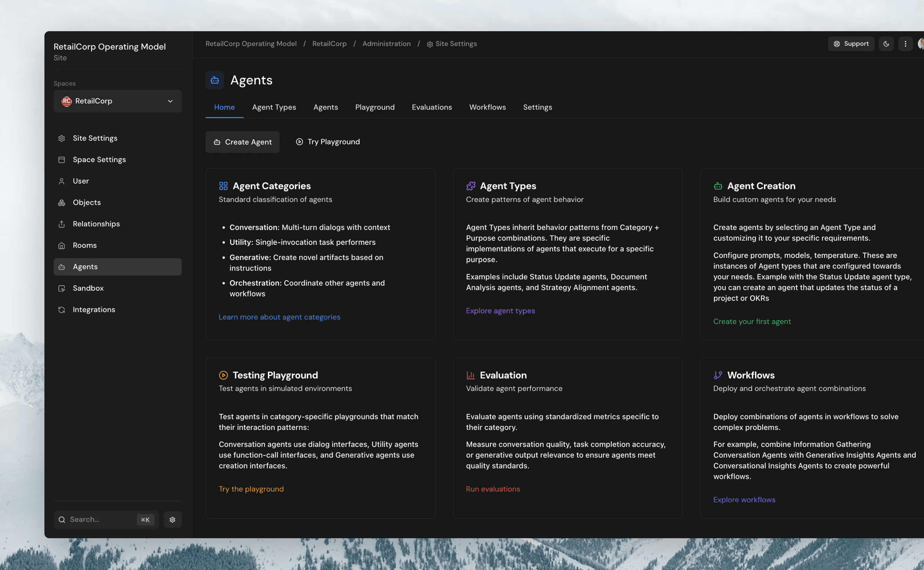This screenshot has width=924, height=570.
Task: Open the Evaluations tab
Action: [431, 107]
